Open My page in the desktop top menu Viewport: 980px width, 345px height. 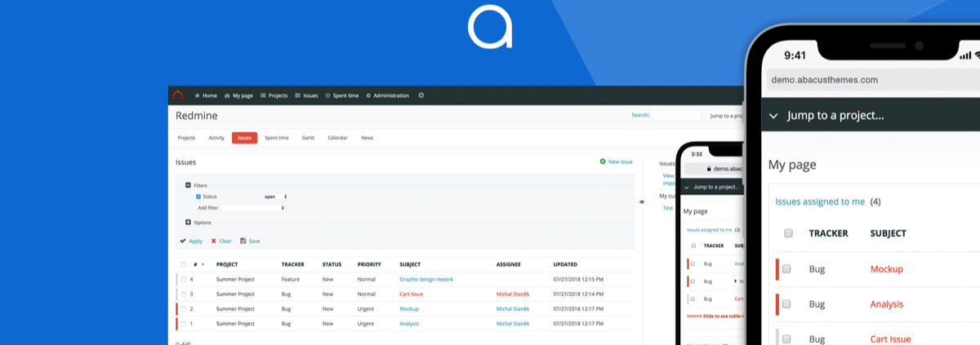tap(238, 95)
